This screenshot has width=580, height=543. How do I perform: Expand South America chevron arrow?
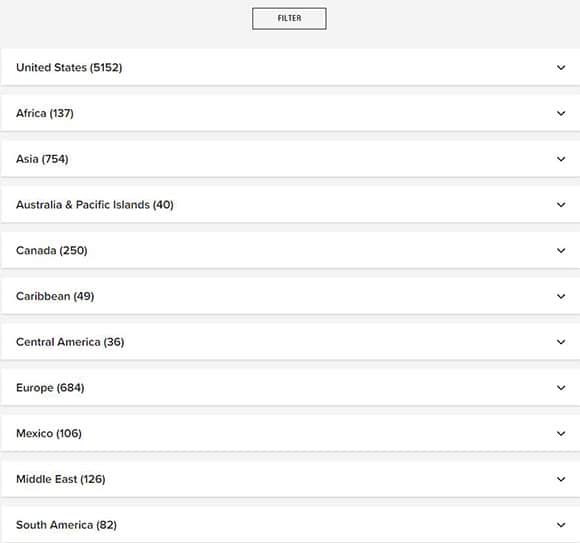coord(561,525)
